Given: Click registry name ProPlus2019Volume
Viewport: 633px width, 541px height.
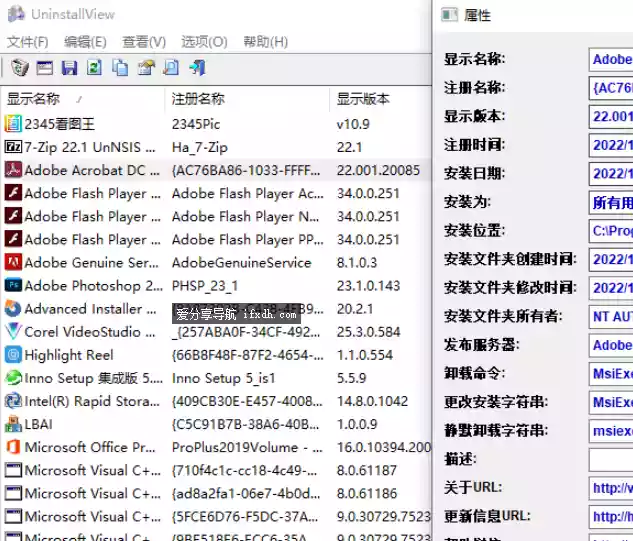Looking at the screenshot, I should pos(247,447).
